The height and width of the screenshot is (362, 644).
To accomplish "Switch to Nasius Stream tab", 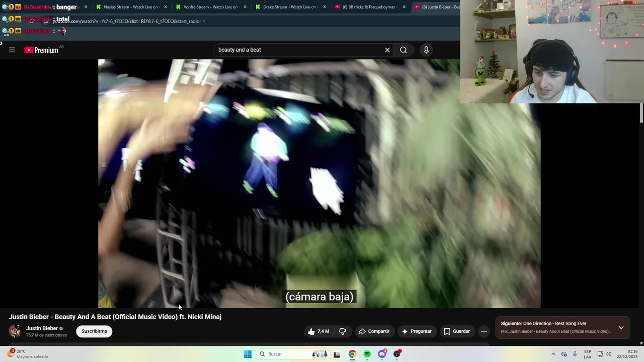I will (130, 7).
